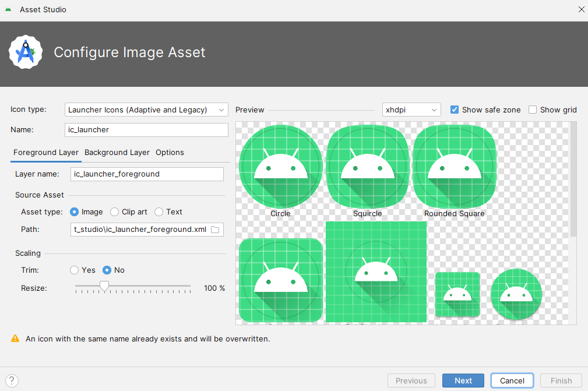The image size is (588, 391).
Task: Click the 100 % resize value
Action: [214, 288]
